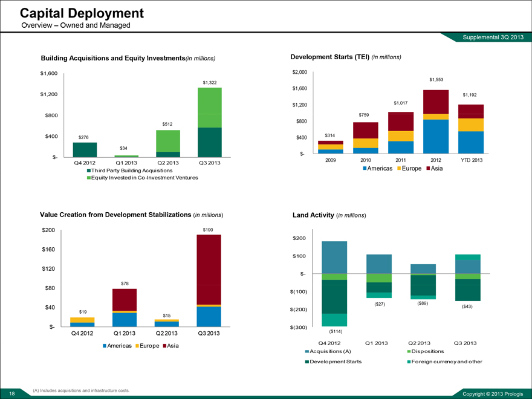The height and width of the screenshot is (399, 532).
Task: Click the Acquisitions (A) legend swatch
Action: click(x=308, y=351)
